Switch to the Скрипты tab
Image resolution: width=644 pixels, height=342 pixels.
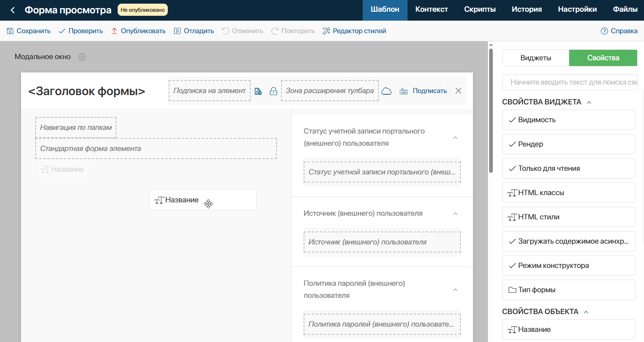coord(480,10)
